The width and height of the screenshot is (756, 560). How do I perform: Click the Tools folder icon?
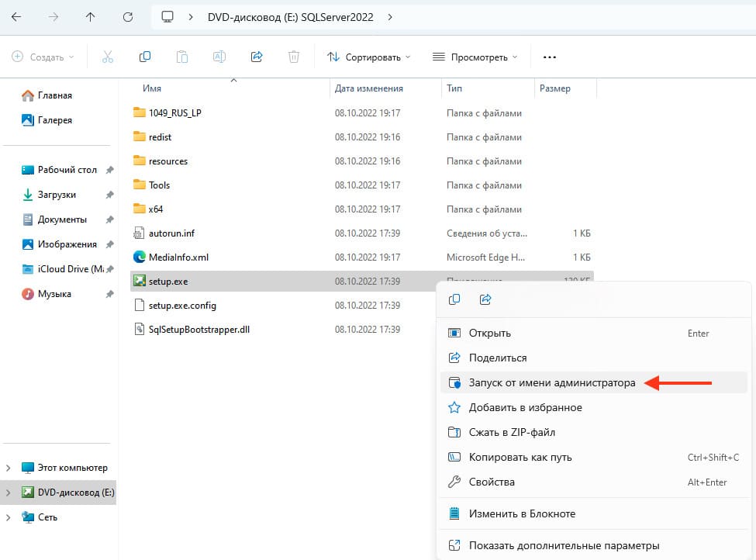click(x=140, y=185)
